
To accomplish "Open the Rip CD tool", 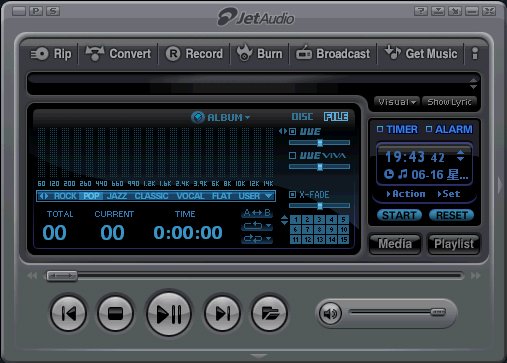I will pyautogui.click(x=51, y=54).
